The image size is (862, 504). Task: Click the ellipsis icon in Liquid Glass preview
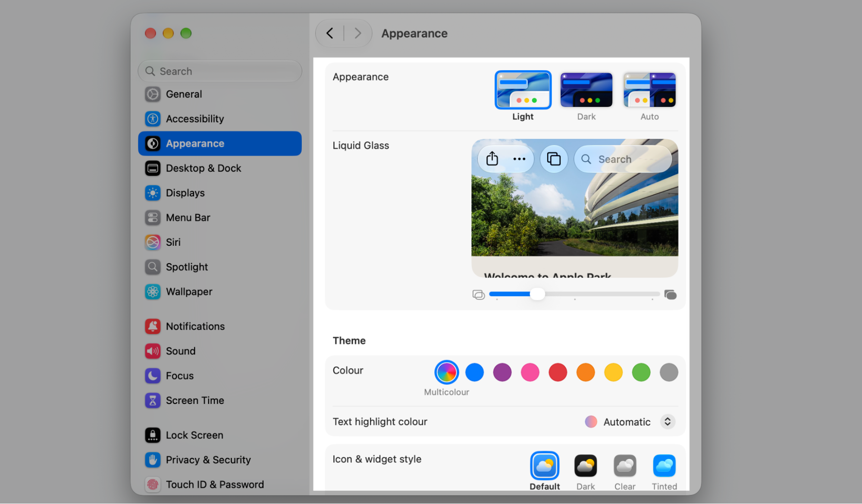click(519, 159)
